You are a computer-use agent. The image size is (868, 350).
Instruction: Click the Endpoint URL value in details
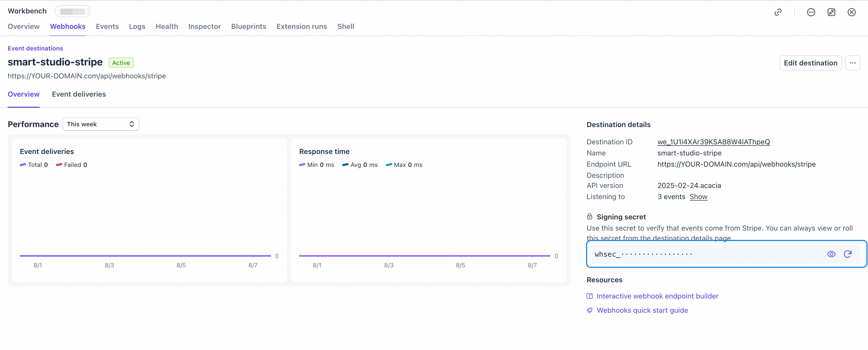[736, 165]
